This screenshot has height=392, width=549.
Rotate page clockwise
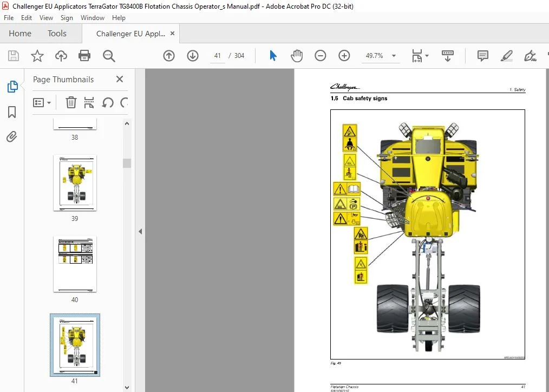[124, 102]
